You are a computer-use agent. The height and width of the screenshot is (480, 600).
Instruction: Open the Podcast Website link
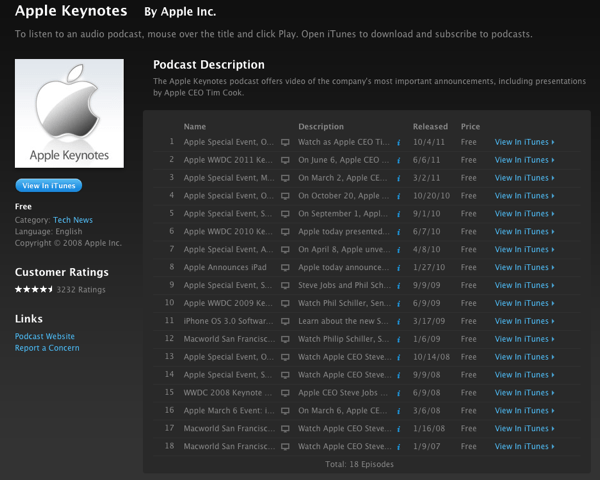pos(45,337)
